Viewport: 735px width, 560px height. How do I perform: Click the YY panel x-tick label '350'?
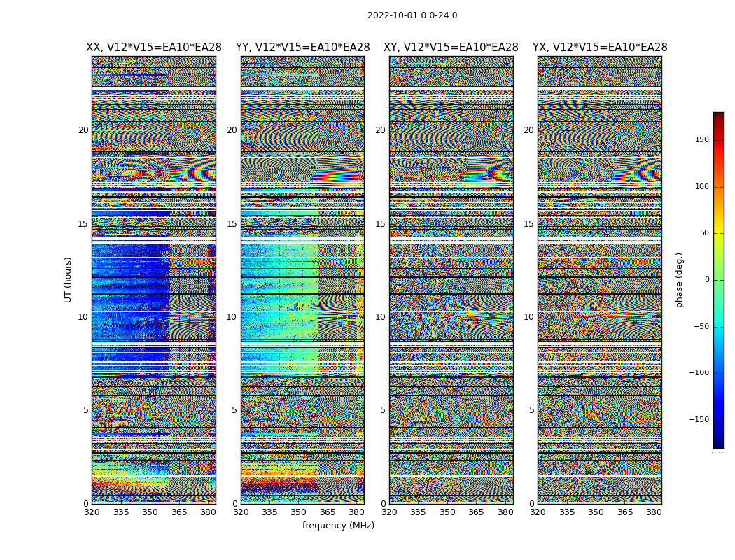click(x=299, y=512)
